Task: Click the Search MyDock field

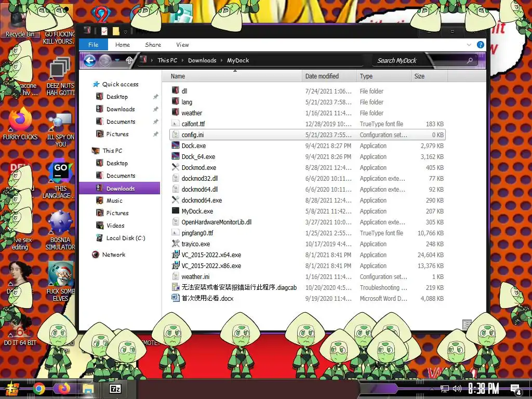Action: [421, 61]
